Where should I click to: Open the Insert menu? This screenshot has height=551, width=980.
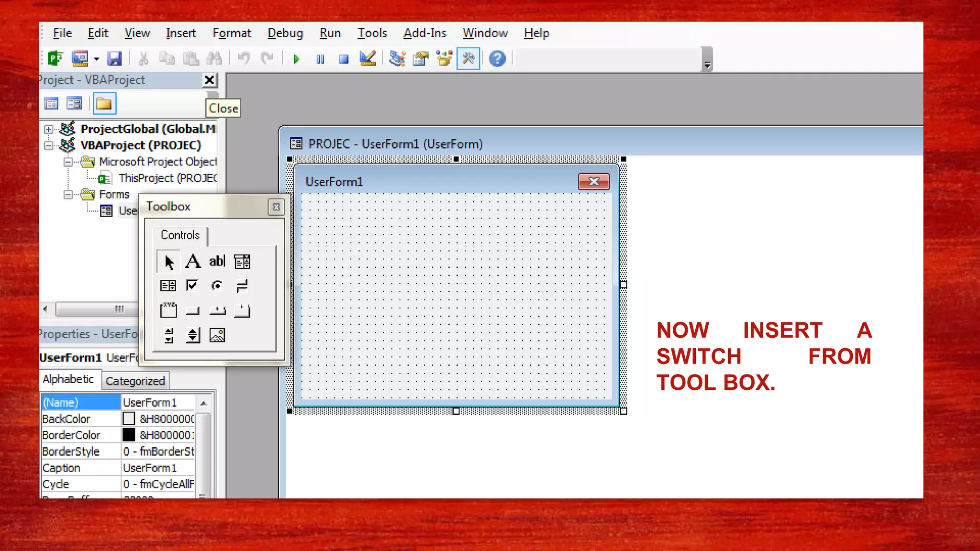[x=181, y=33]
